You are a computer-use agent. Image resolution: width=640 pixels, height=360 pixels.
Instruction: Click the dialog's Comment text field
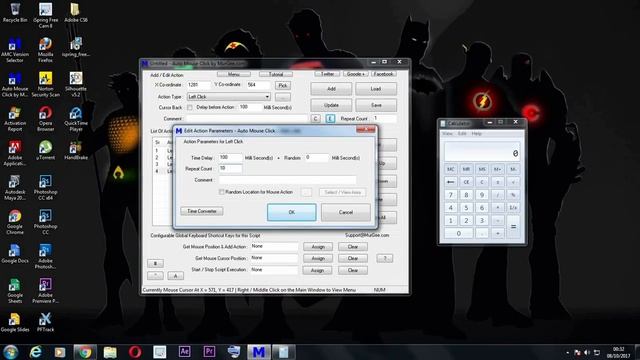point(287,180)
